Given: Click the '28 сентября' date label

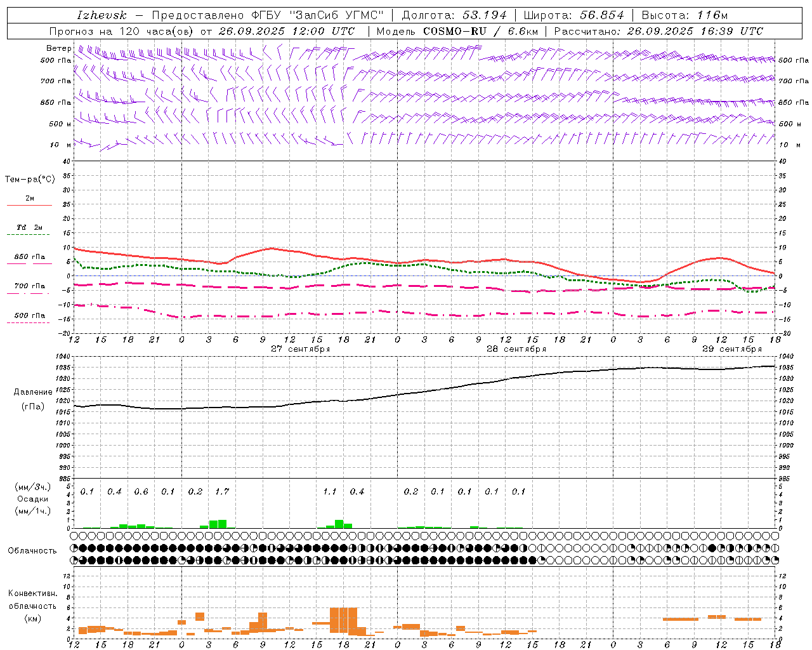Looking at the screenshot, I should coord(516,349).
